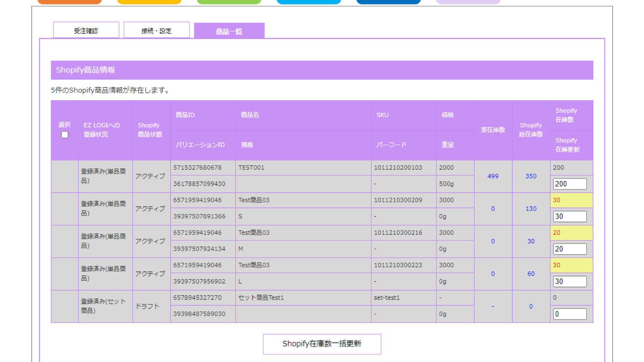Click the Shopify在庫数一括更新 button
The height and width of the screenshot is (362, 644).
click(322, 344)
